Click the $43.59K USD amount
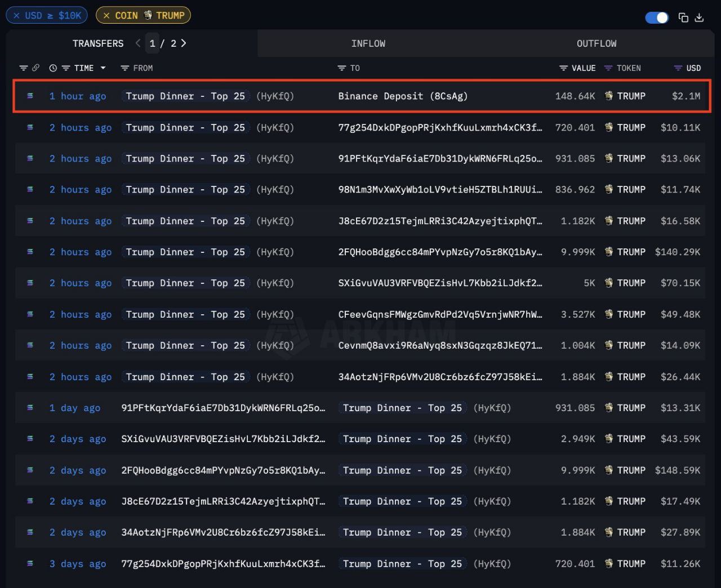Viewport: 721px width, 588px height. 680,439
